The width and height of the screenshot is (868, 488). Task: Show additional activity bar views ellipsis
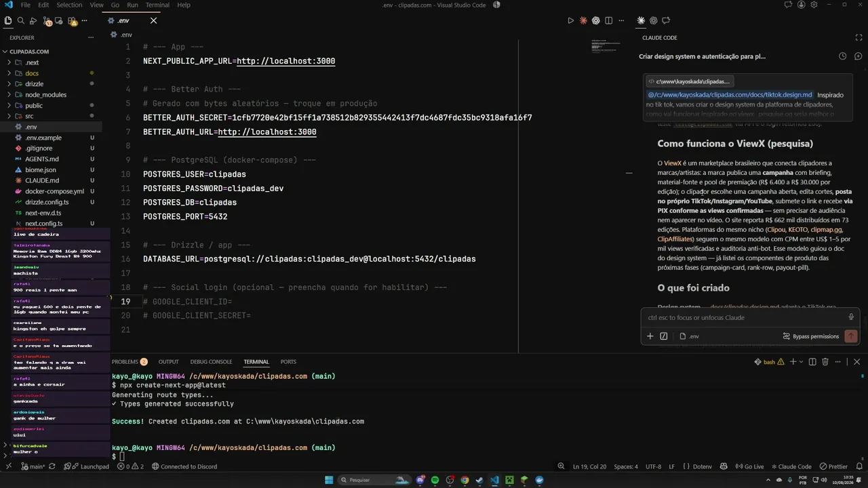click(x=84, y=21)
